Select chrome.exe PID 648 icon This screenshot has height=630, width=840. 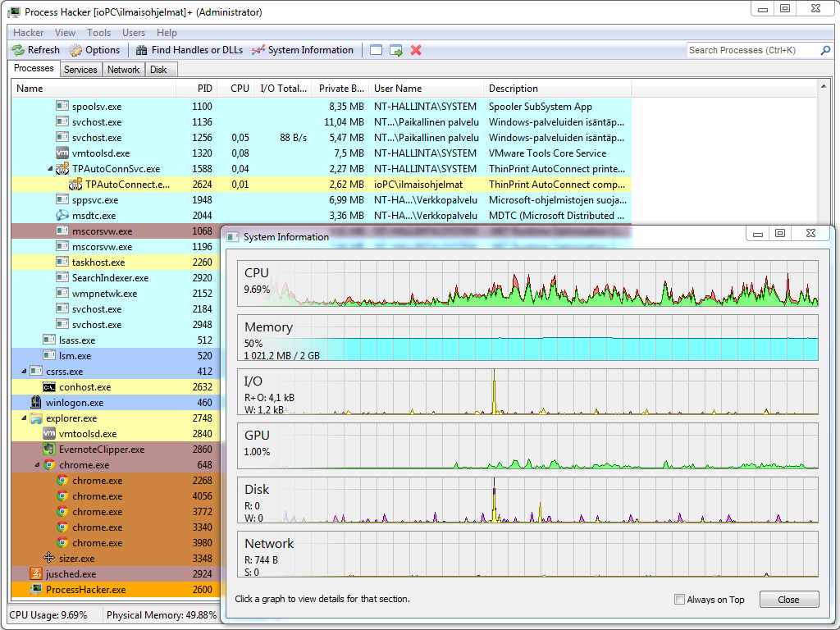point(49,464)
